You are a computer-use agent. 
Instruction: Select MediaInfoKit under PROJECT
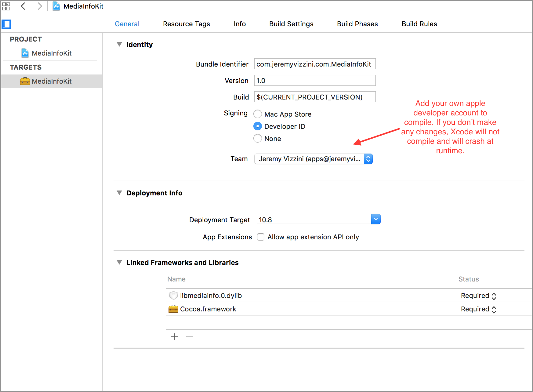[x=52, y=53]
